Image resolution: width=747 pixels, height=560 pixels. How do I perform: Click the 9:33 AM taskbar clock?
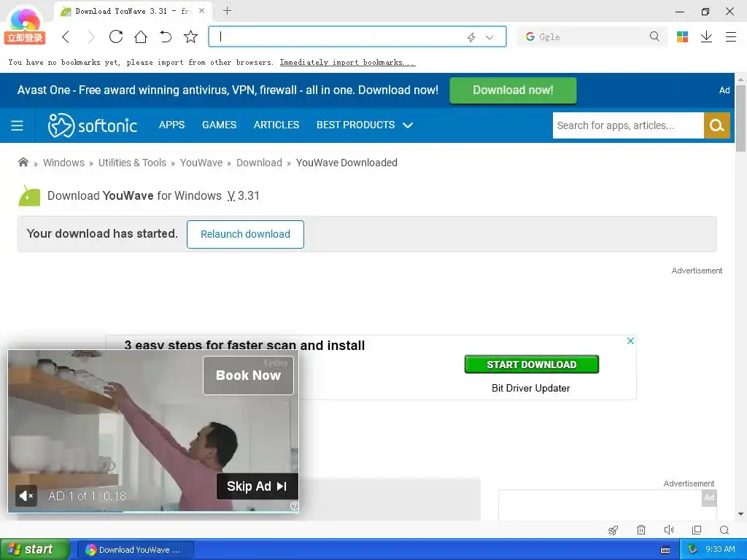point(720,550)
